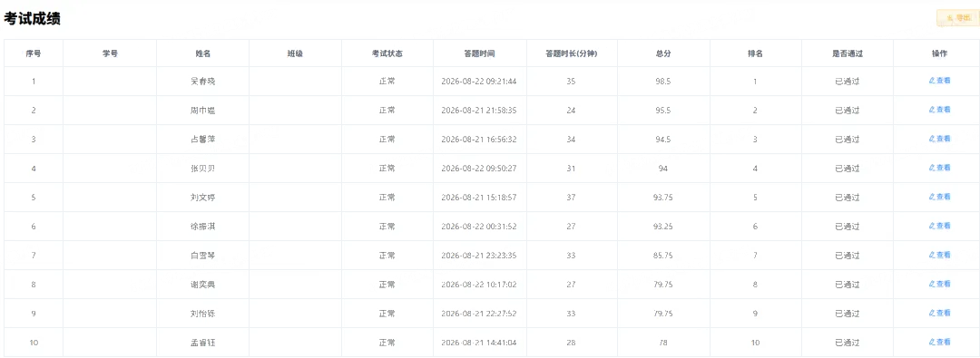This screenshot has width=980, height=358.
Task: Click the total score 94.5
Action: coord(663,140)
